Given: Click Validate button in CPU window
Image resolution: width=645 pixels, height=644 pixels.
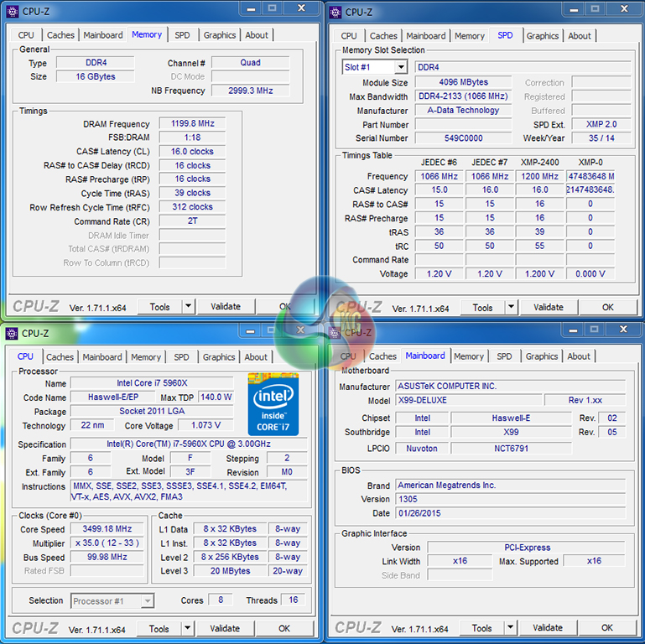Looking at the screenshot, I should click(x=225, y=629).
